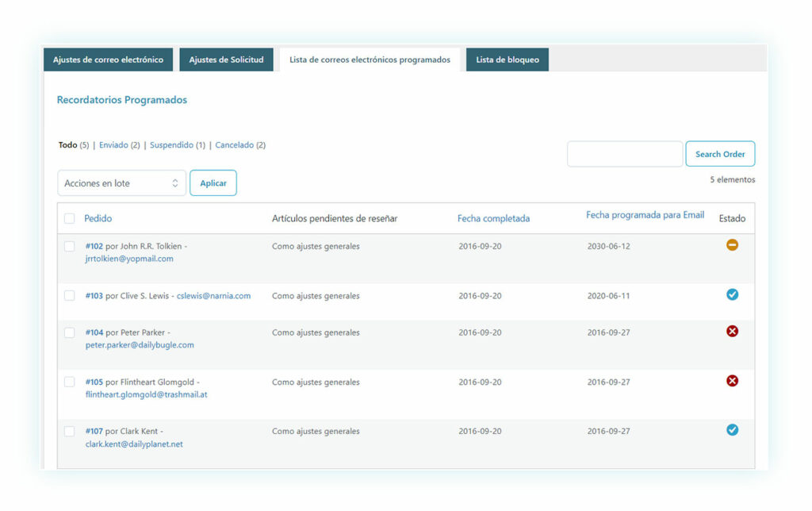Switch to Ajustes de correo electrónico tab

pyautogui.click(x=108, y=60)
